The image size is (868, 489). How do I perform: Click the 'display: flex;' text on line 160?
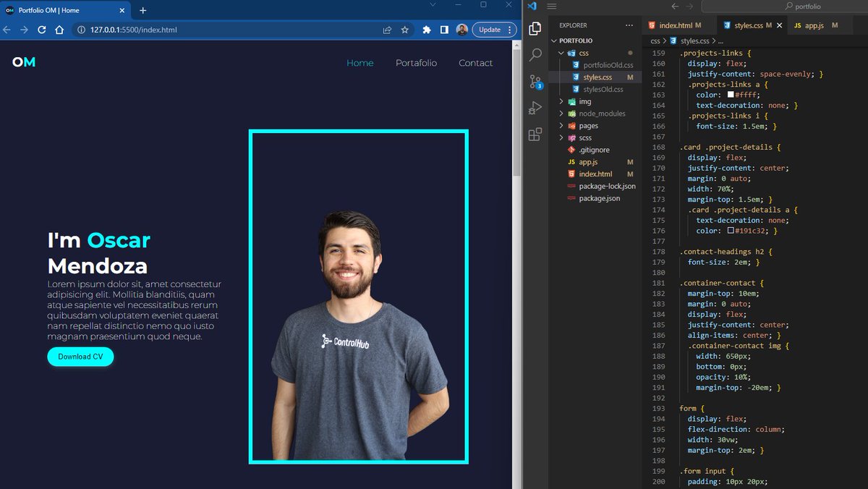(718, 64)
